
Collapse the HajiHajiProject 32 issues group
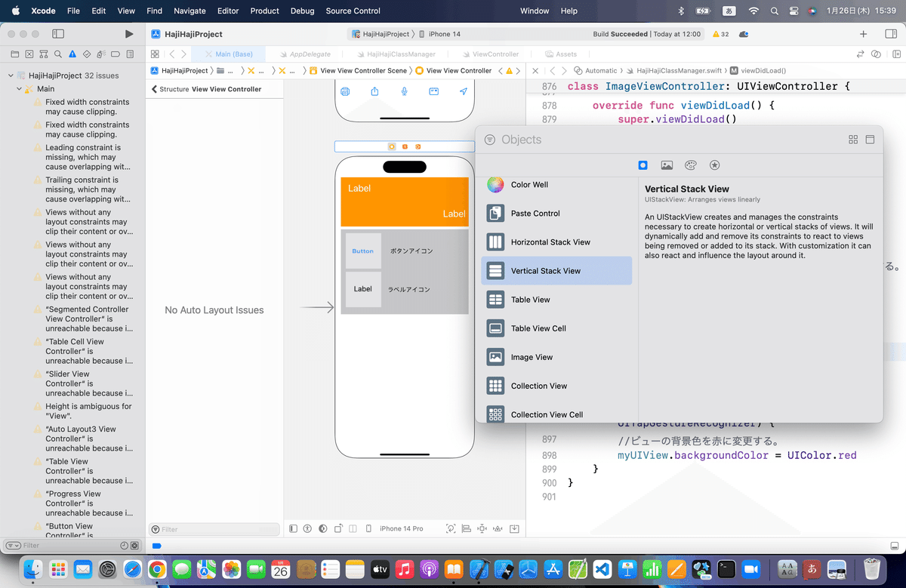pyautogui.click(x=11, y=75)
